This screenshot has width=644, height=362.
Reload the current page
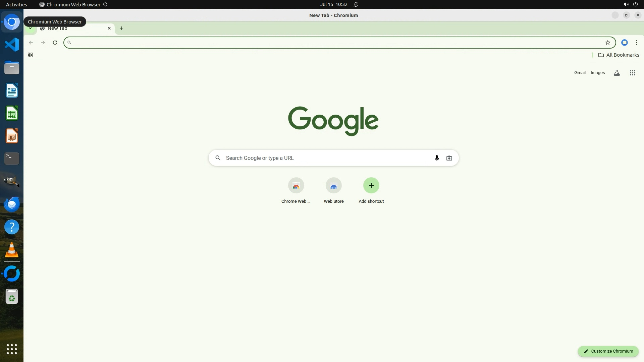[55, 43]
